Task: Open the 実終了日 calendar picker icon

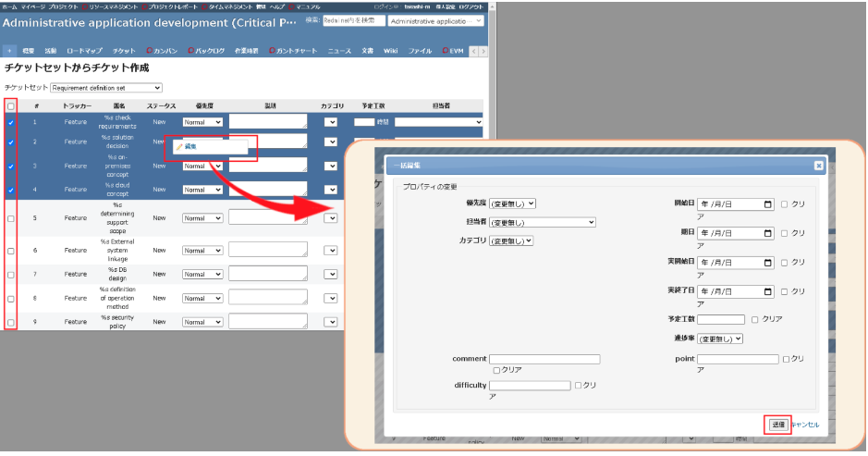Action: click(767, 291)
